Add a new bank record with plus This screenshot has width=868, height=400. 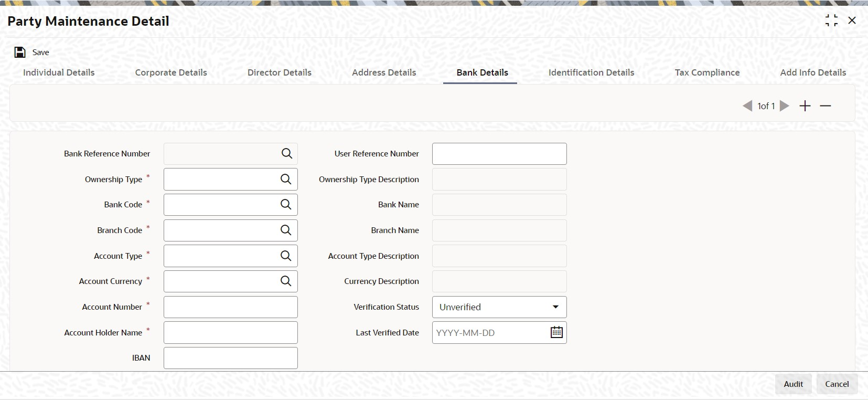tap(805, 106)
